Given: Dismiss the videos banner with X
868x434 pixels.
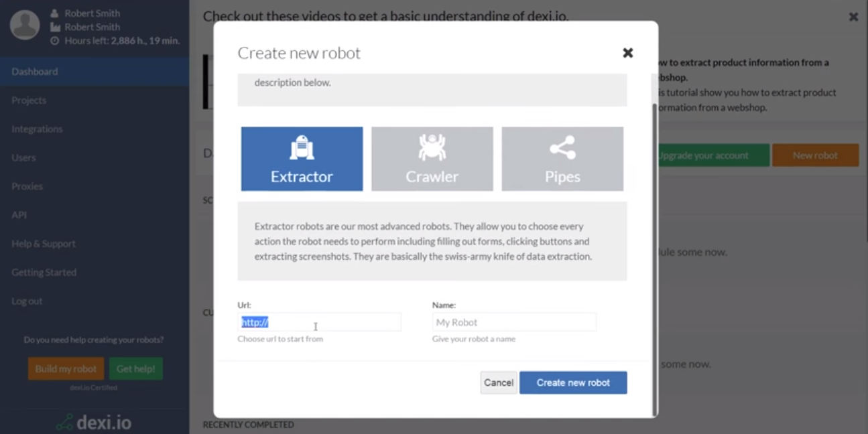Looking at the screenshot, I should tap(853, 17).
